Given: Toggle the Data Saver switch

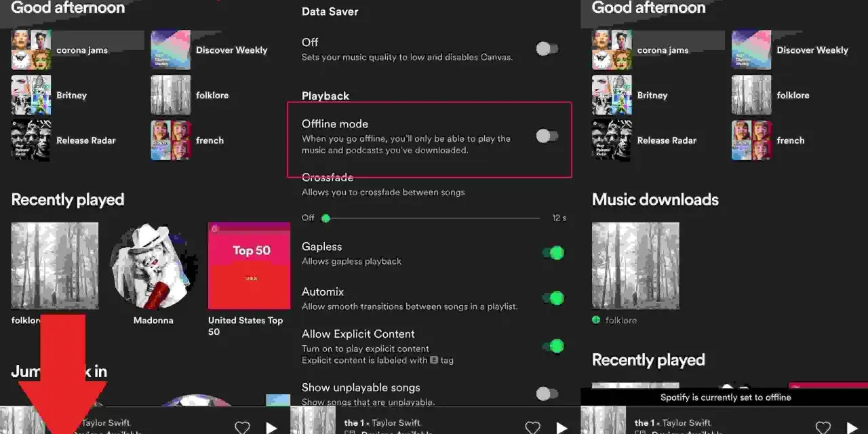Looking at the screenshot, I should point(547,49).
